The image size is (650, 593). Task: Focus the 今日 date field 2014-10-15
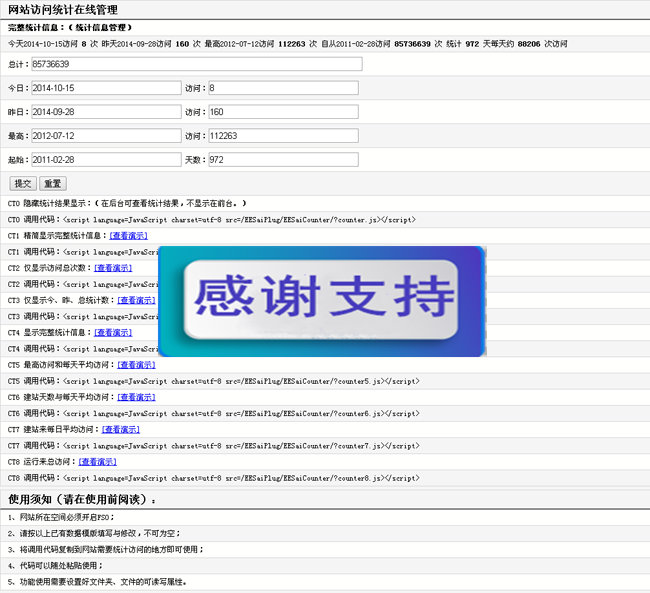106,88
